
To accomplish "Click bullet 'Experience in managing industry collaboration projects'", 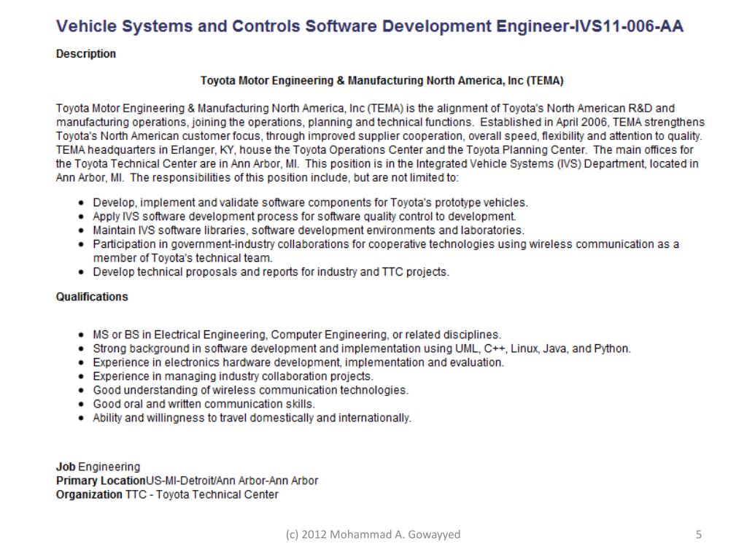I will [233, 376].
